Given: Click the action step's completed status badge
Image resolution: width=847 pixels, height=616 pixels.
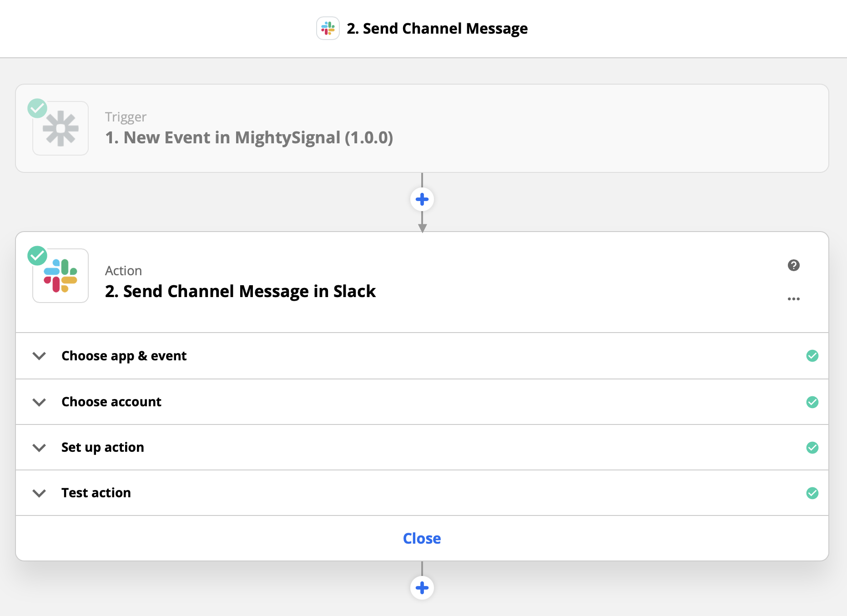Looking at the screenshot, I should click(37, 256).
